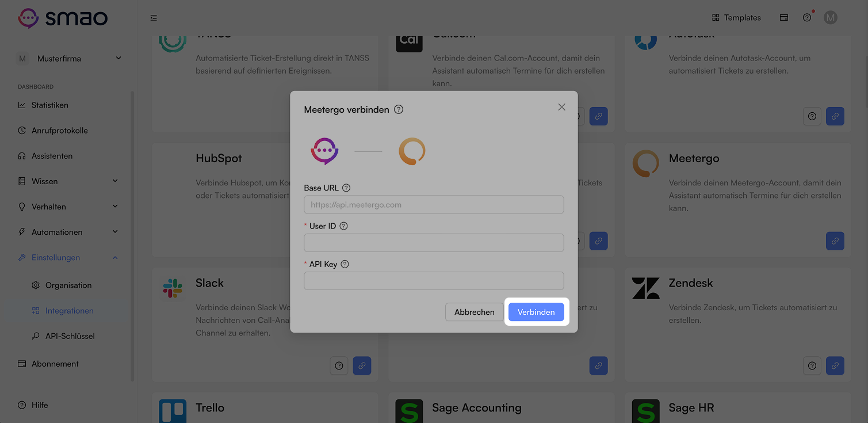Focus the API Key input field
This screenshot has width=868, height=423.
[434, 281]
